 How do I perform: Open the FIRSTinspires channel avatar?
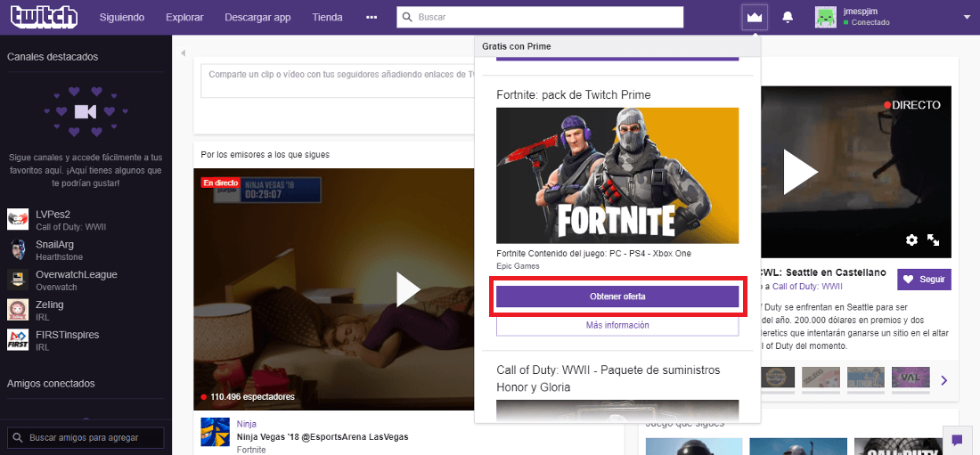coord(18,339)
